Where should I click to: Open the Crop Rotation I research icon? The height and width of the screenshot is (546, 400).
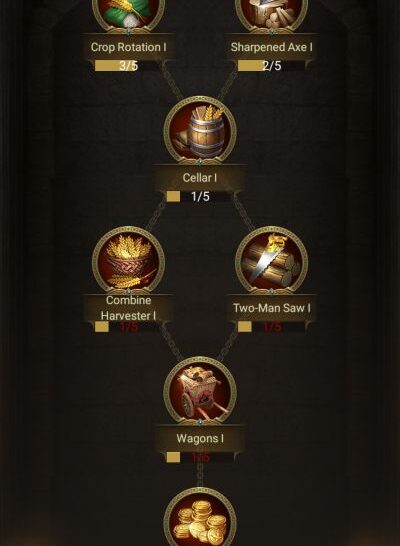click(128, 14)
